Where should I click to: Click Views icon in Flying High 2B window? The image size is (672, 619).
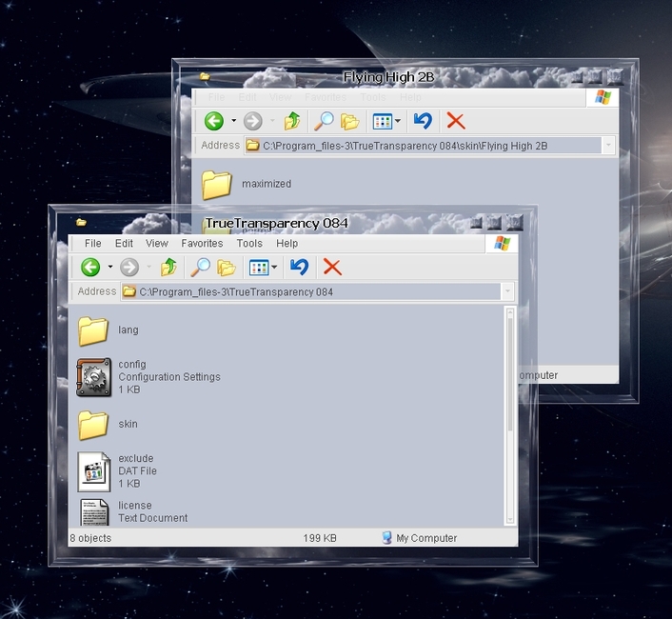click(383, 121)
